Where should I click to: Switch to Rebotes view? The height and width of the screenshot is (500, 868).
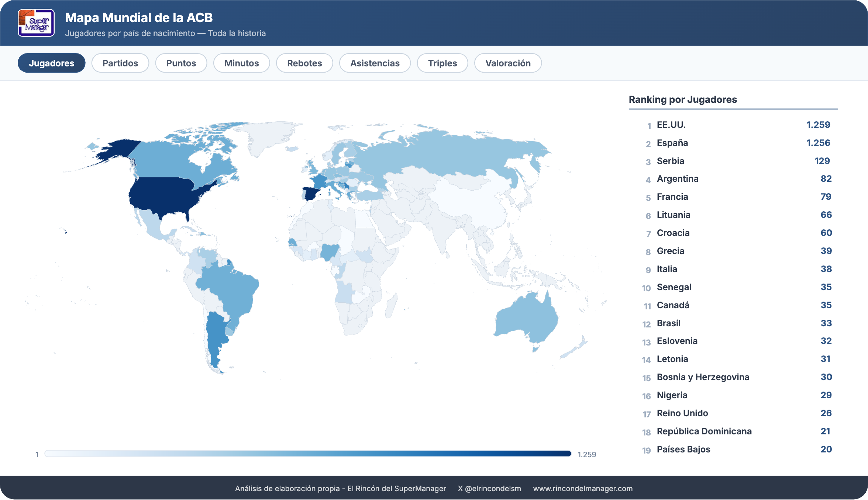click(304, 63)
